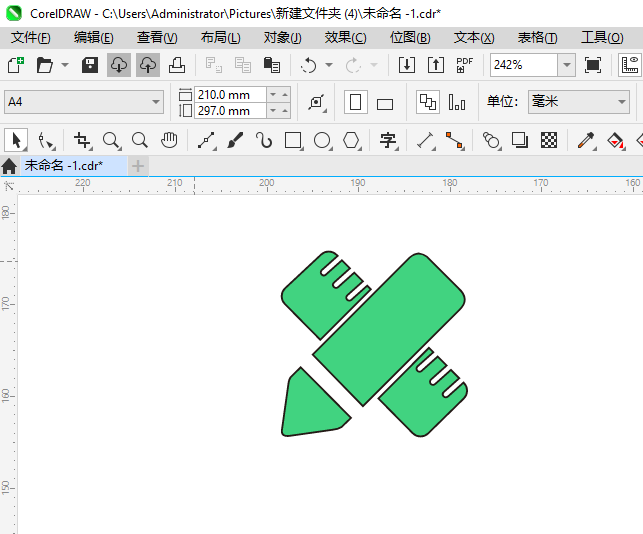Select the Freehand line tool
This screenshot has width=643, height=534.
pyautogui.click(x=207, y=140)
